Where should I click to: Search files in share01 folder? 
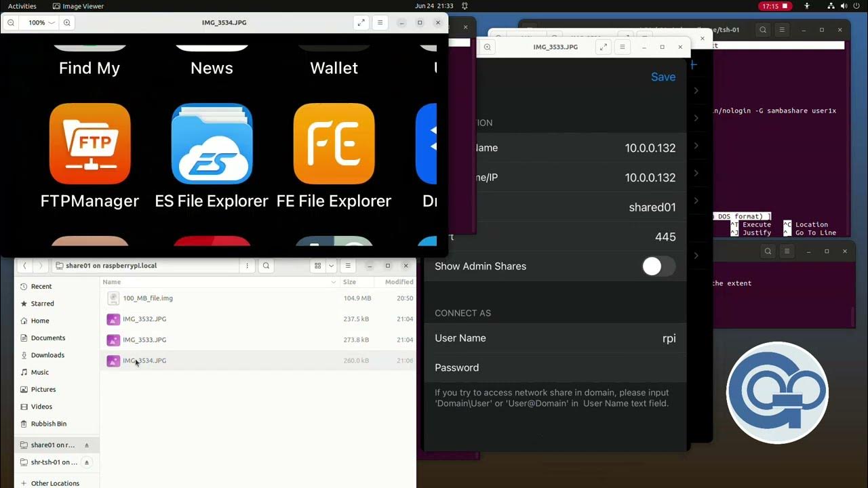(x=266, y=266)
